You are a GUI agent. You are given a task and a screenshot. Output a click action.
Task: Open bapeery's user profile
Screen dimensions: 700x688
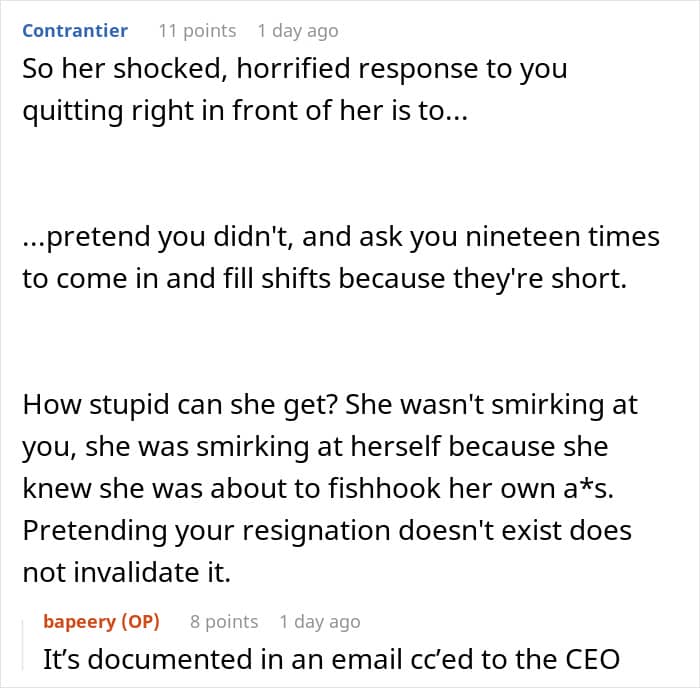point(80,621)
